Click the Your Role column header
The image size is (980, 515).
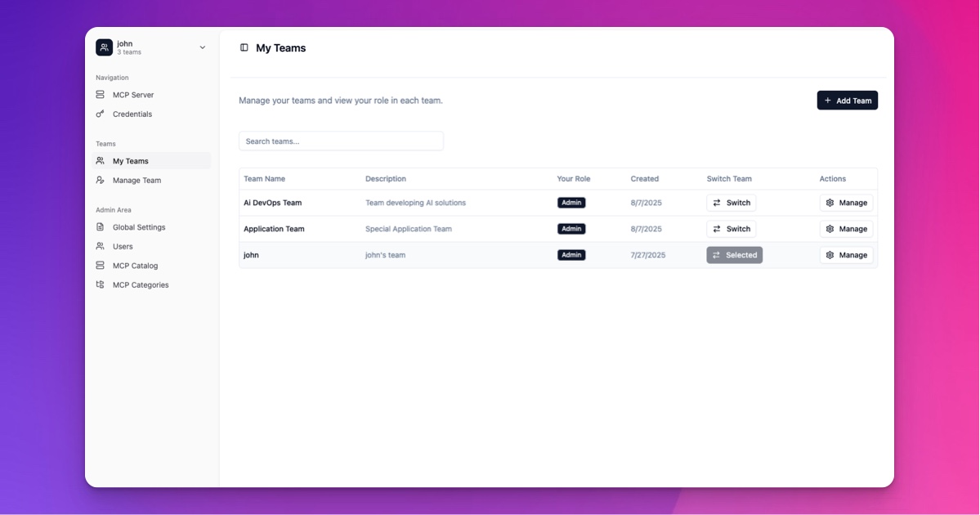pos(574,179)
